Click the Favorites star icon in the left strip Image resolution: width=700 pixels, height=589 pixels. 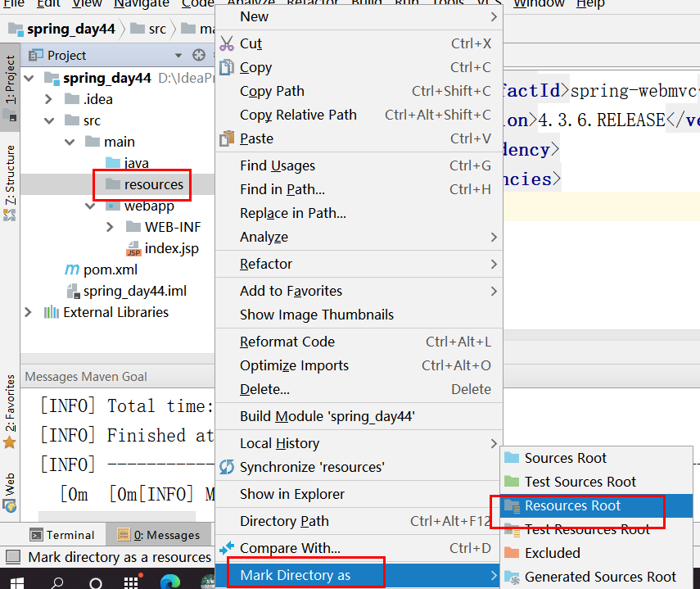click(9, 442)
